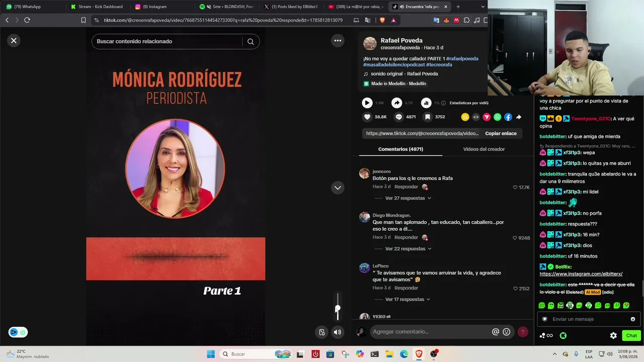Screen dimensions: 644x362
Task: Post the comment with the red send arrow
Action: point(523,332)
